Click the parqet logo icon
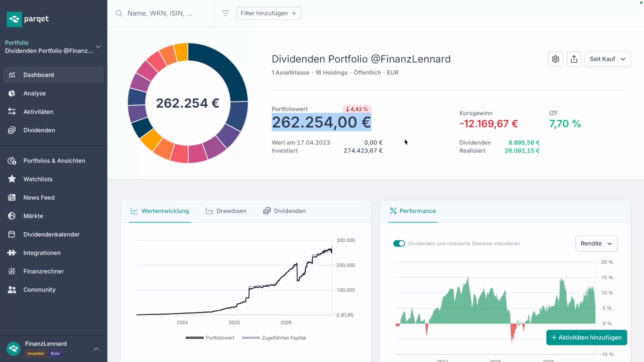 click(14, 19)
